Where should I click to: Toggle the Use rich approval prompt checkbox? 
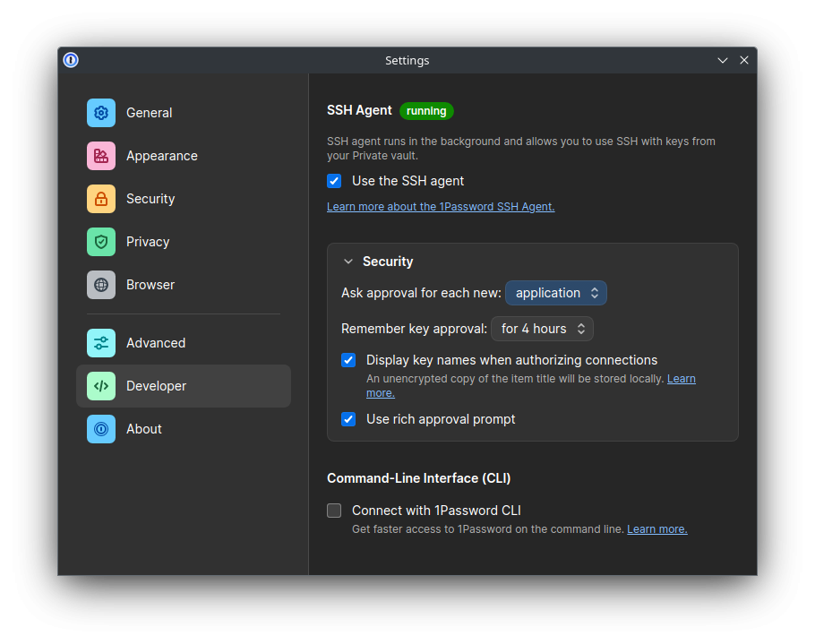[x=348, y=419]
